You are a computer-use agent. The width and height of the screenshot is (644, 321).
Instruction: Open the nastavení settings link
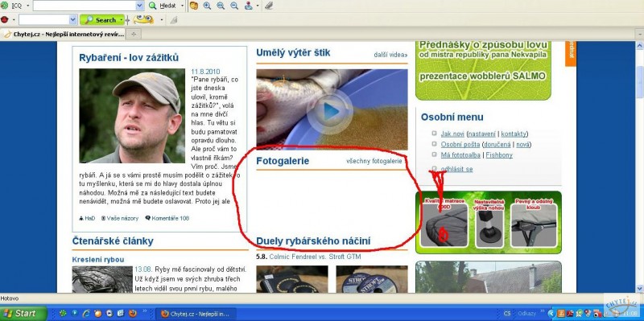[x=481, y=134]
